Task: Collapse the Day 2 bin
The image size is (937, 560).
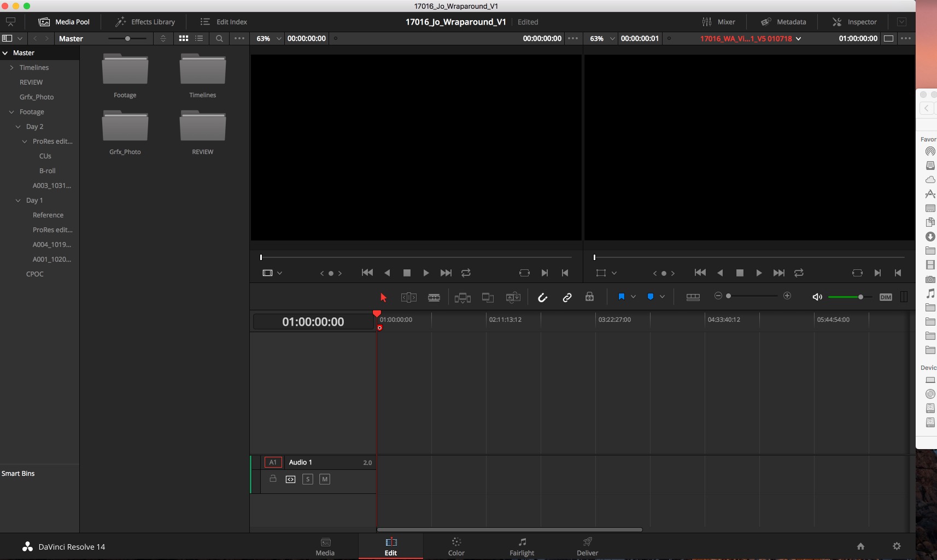Action: pos(18,127)
